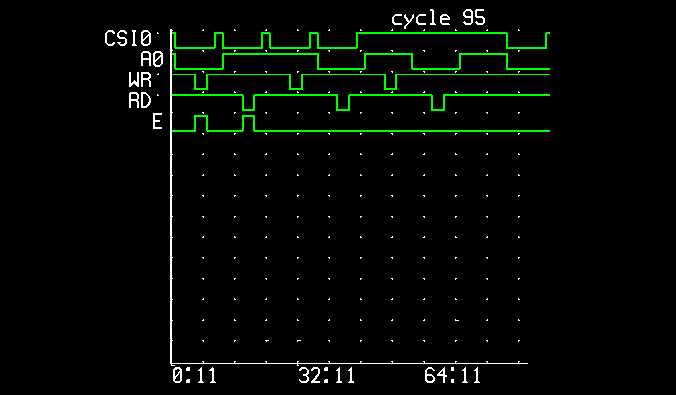Click the first low pulse on RD trace
The width and height of the screenshot is (676, 395).
(248, 103)
